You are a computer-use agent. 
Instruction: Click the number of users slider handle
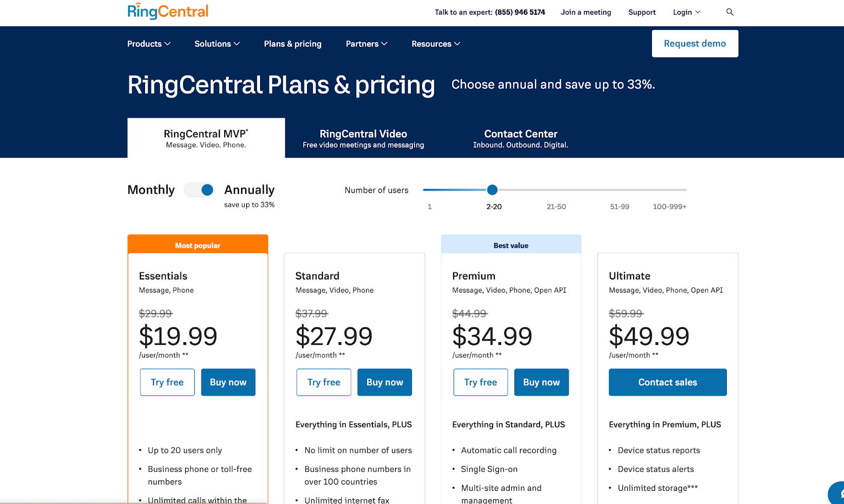pos(492,190)
